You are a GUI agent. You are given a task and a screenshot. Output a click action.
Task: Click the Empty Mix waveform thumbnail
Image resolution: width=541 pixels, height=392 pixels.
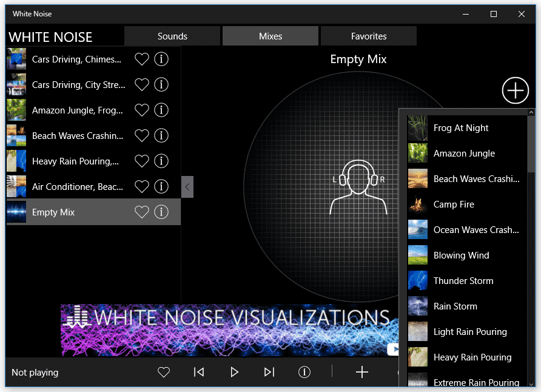click(x=16, y=212)
